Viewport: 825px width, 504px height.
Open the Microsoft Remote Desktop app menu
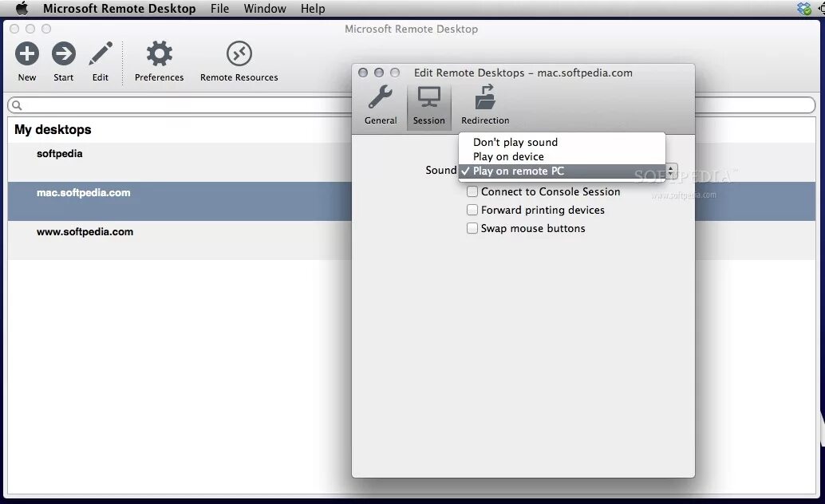tap(120, 9)
